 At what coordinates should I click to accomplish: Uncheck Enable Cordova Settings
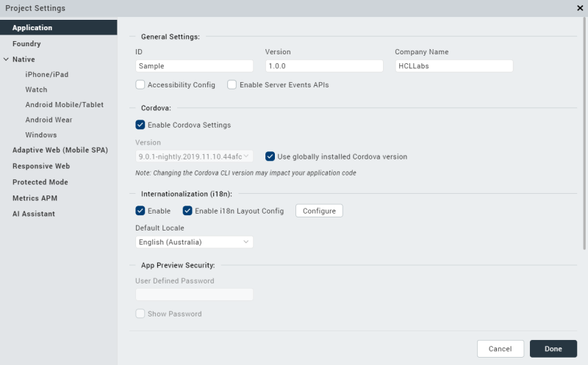click(x=140, y=126)
